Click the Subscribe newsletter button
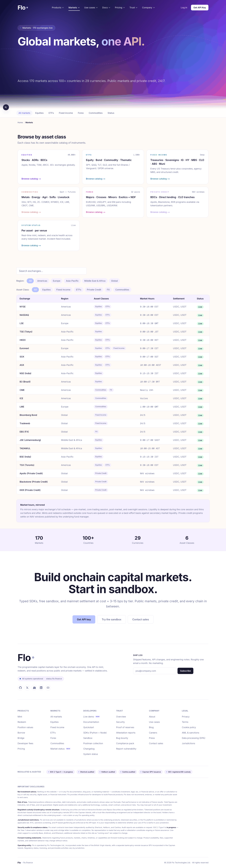Image resolution: width=226 pixels, height=868 pixels. [x=185, y=671]
